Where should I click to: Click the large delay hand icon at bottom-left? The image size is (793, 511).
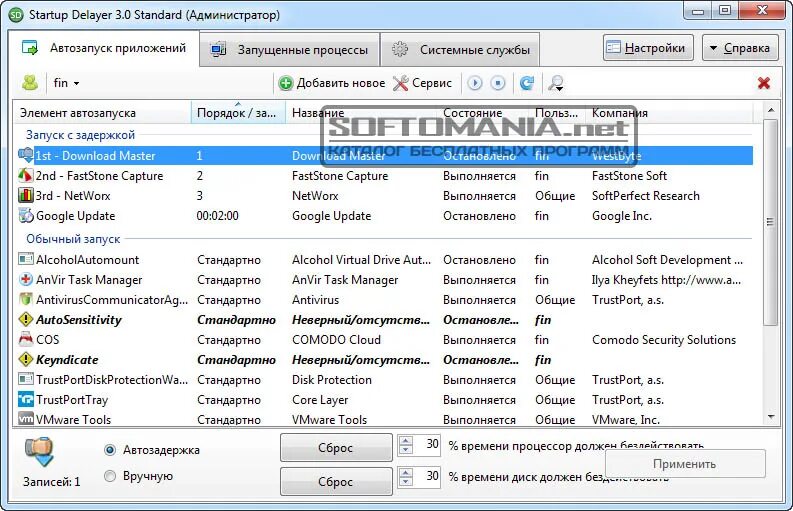point(39,451)
